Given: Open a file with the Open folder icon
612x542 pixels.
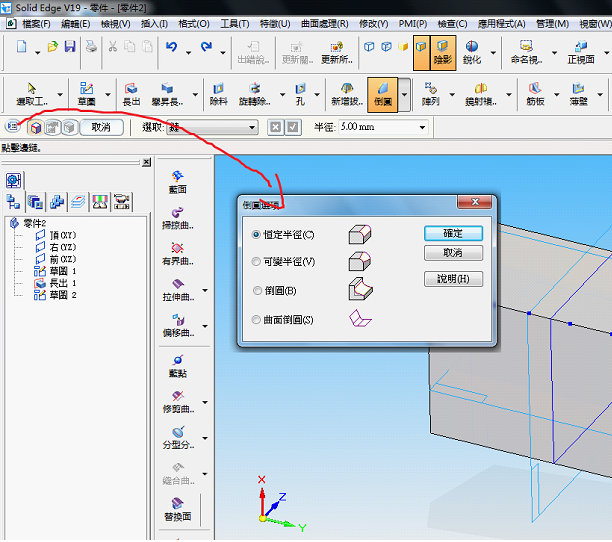Looking at the screenshot, I should pyautogui.click(x=53, y=47).
